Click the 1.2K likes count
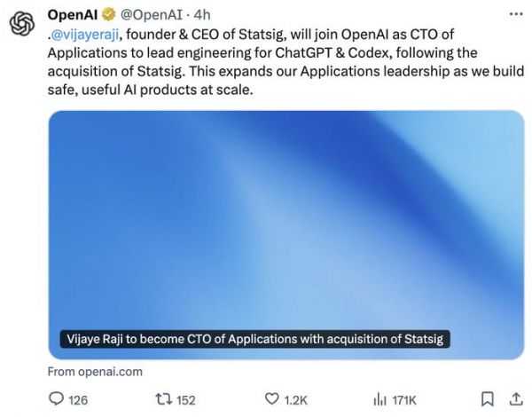The image size is (532, 417). click(x=297, y=400)
